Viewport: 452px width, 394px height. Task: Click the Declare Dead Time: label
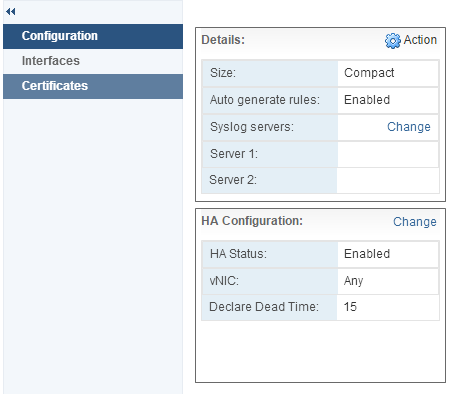coord(264,307)
